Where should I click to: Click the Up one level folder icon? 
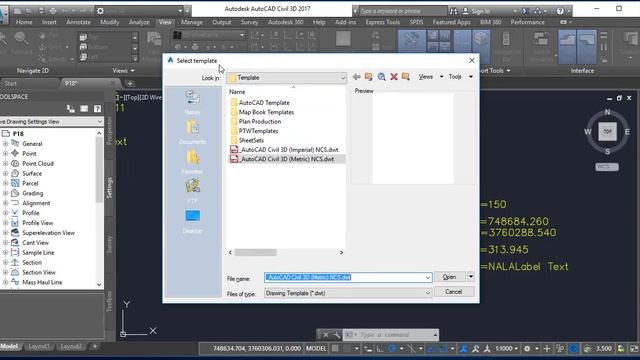[369, 77]
